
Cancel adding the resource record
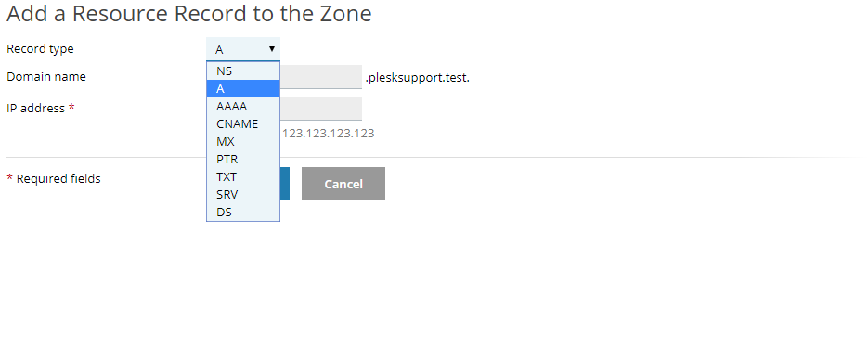(x=343, y=184)
